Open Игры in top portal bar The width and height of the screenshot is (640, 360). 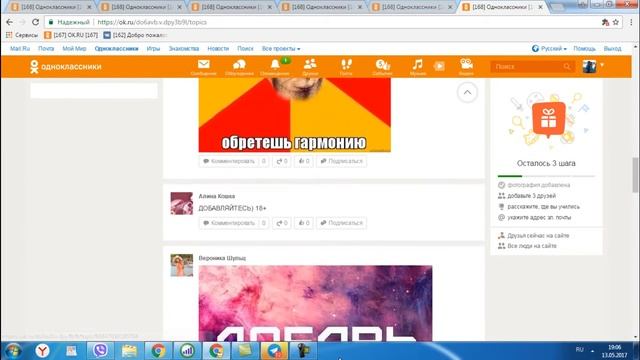click(153, 49)
